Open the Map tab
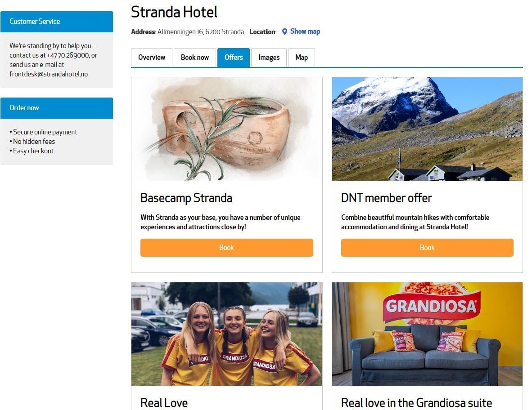 pos(302,58)
